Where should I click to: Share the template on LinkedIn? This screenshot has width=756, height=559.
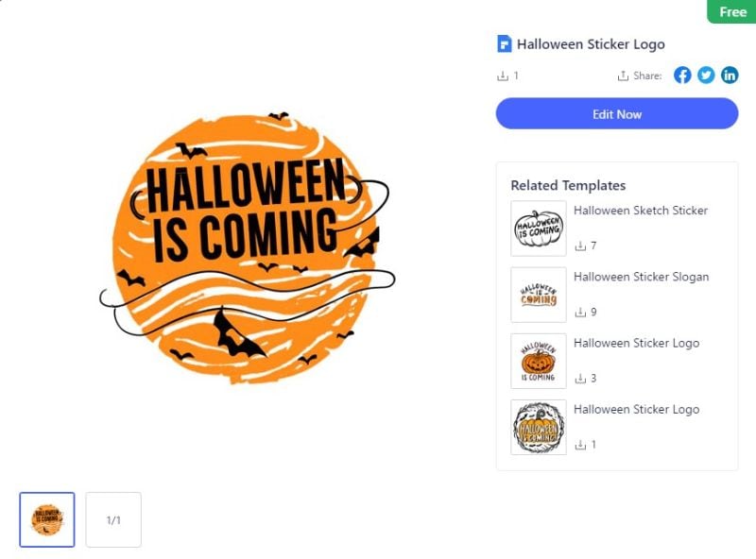coord(730,76)
